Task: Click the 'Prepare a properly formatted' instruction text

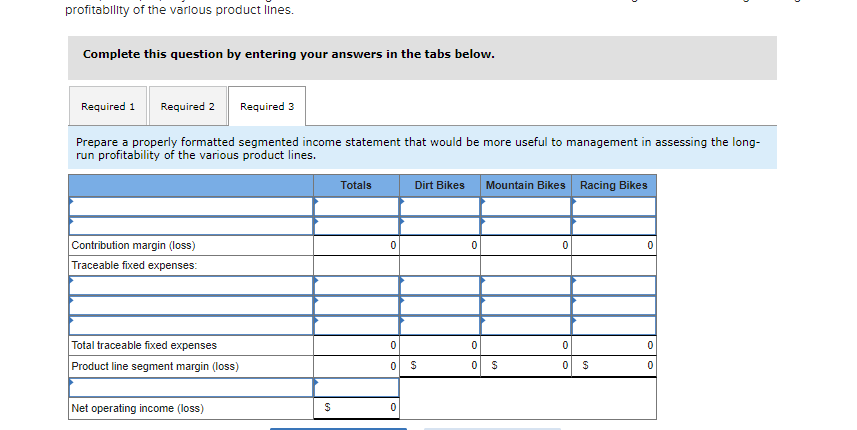Action: [418, 149]
